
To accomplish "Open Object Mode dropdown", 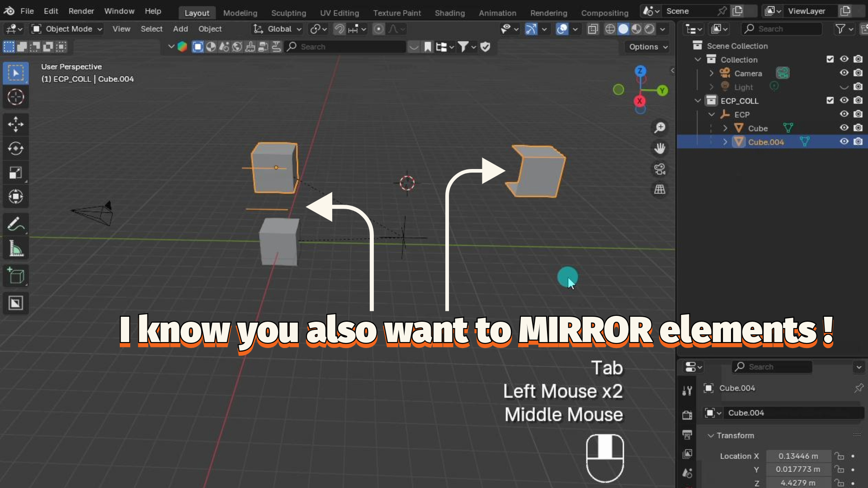I will coord(67,29).
